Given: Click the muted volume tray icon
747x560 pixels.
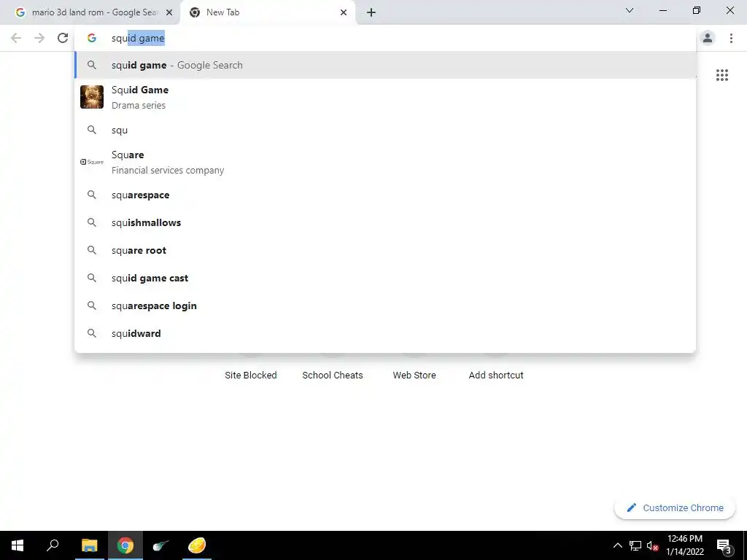Looking at the screenshot, I should 652,545.
